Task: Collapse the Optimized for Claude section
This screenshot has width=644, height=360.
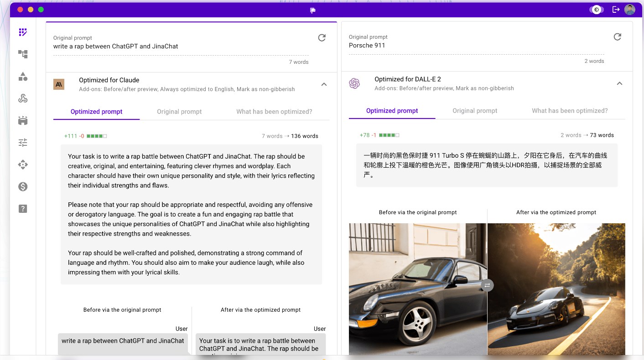Action: 324,84
